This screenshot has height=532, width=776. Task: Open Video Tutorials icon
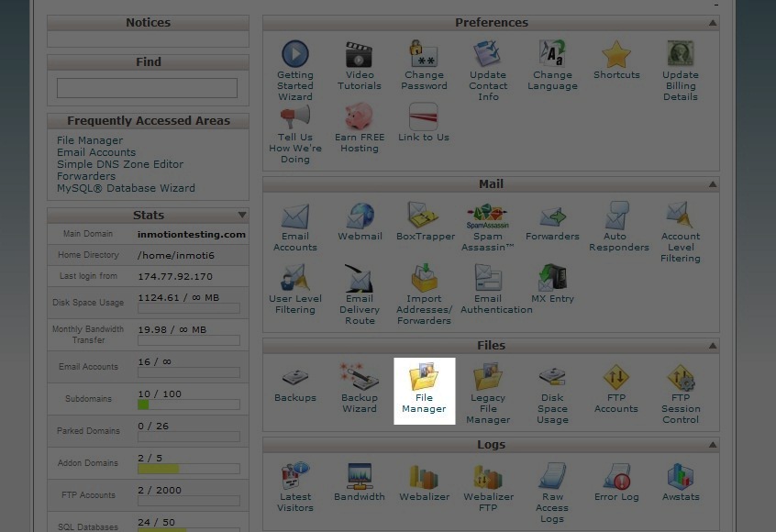click(x=360, y=53)
